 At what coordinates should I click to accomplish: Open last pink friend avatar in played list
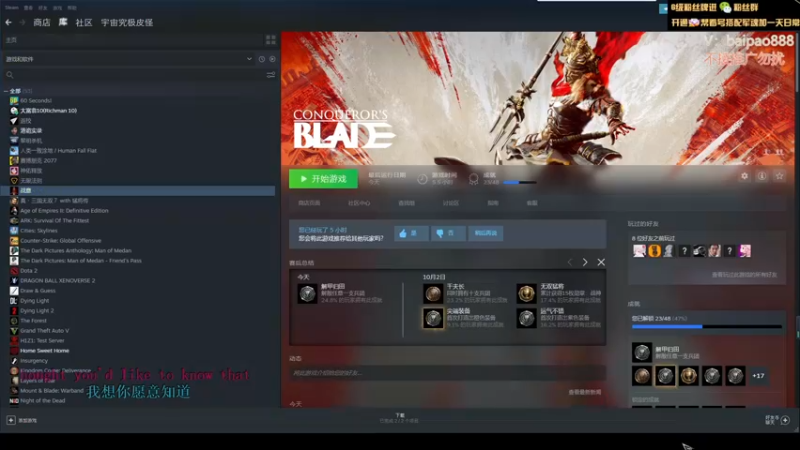click(x=745, y=251)
